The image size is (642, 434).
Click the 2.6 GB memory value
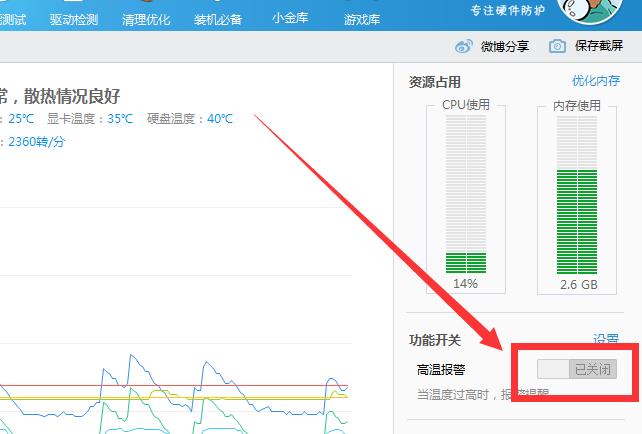[579, 284]
